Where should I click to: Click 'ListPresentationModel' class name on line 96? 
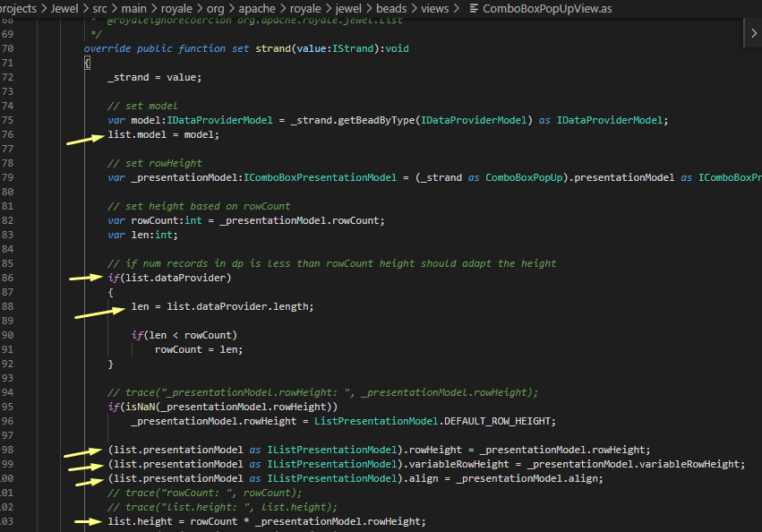click(x=376, y=421)
